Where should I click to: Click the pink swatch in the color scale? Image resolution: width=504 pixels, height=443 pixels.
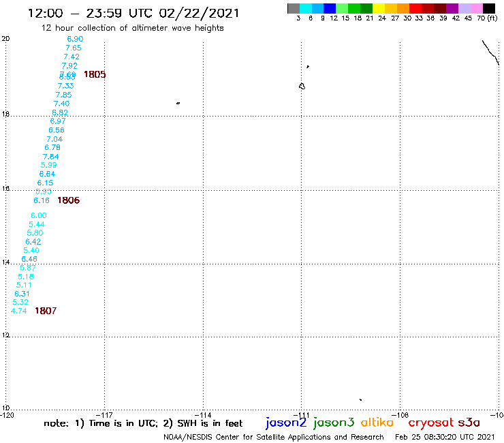point(476,9)
